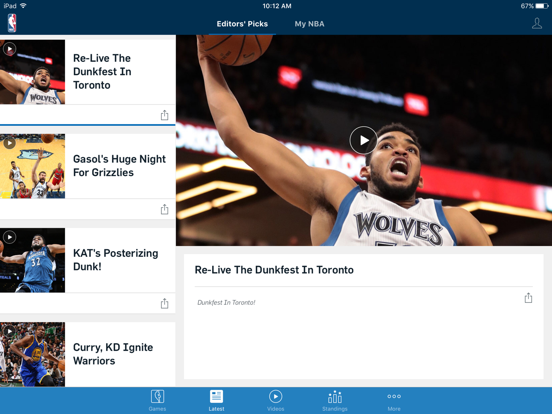Open the user profile icon
Viewport: 552px width, 414px height.
537,24
